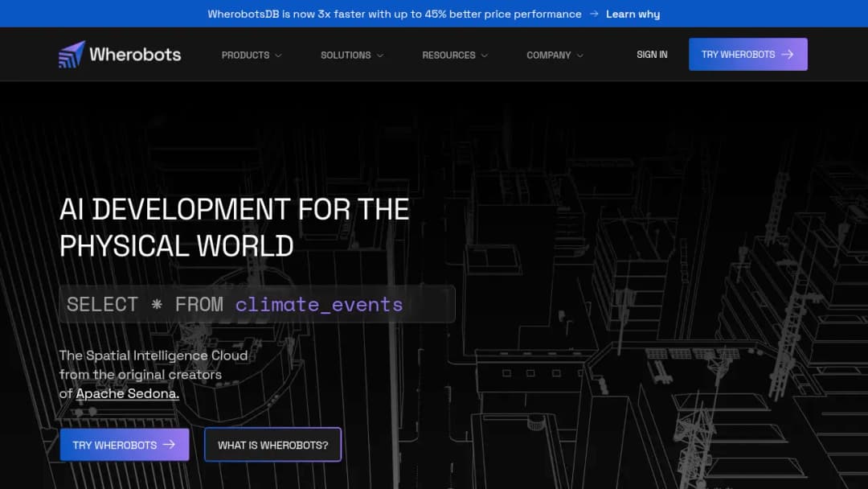Click The Spatial Intelligence Cloud text
868x489 pixels.
[x=154, y=355]
